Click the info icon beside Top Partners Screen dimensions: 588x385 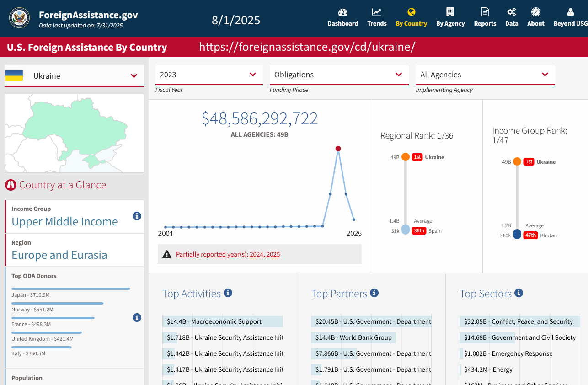(374, 293)
